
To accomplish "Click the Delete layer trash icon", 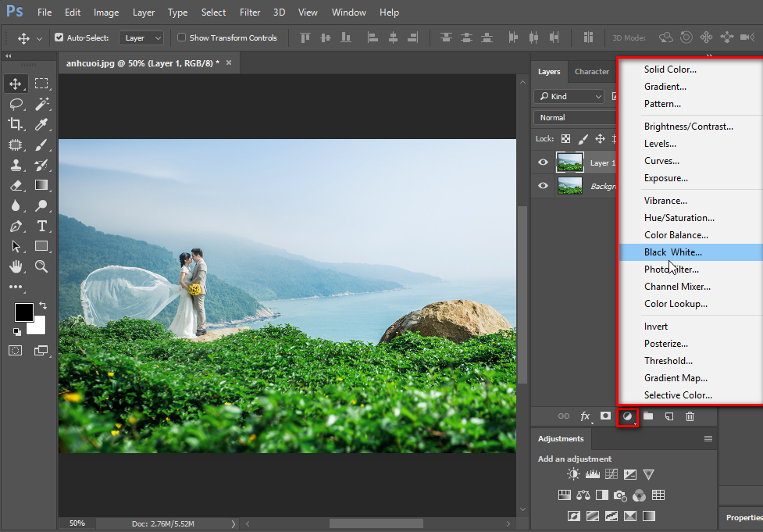I will point(690,416).
